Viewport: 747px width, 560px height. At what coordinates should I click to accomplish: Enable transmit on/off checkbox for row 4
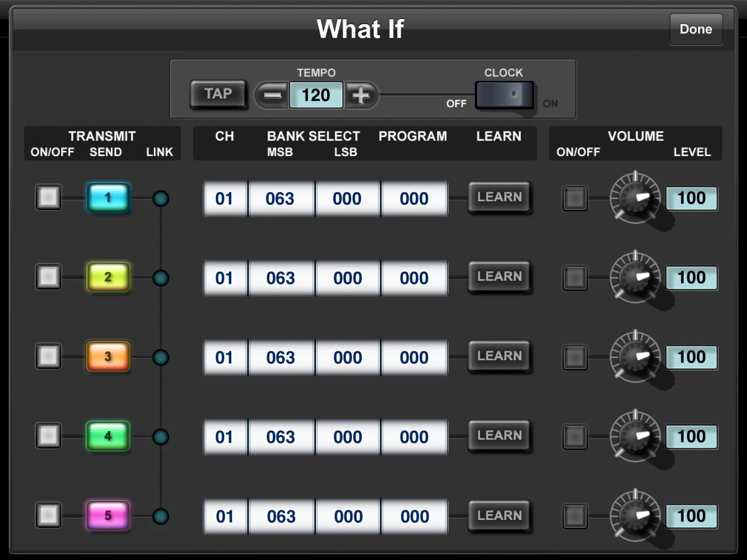(48, 436)
